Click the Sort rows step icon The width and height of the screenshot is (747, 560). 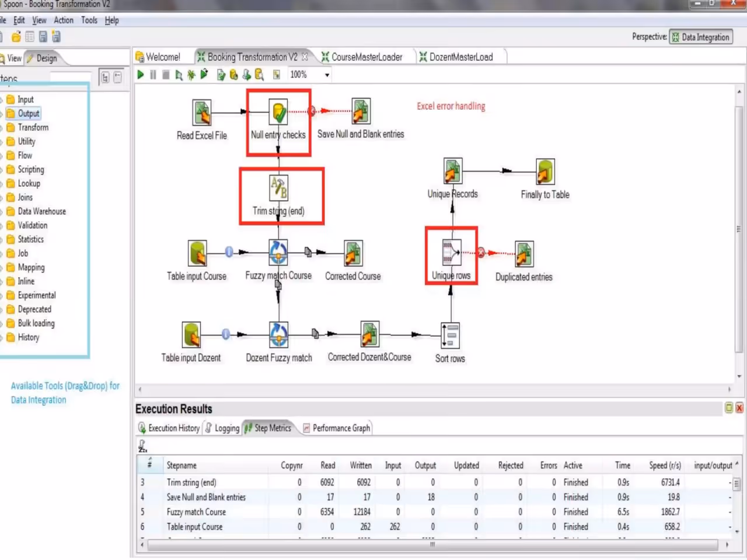pyautogui.click(x=450, y=335)
